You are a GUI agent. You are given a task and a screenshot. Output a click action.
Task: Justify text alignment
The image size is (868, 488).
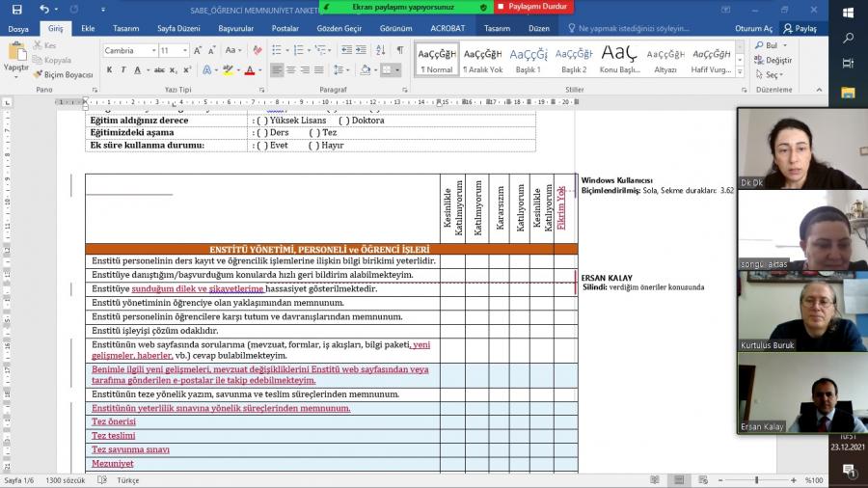[319, 69]
